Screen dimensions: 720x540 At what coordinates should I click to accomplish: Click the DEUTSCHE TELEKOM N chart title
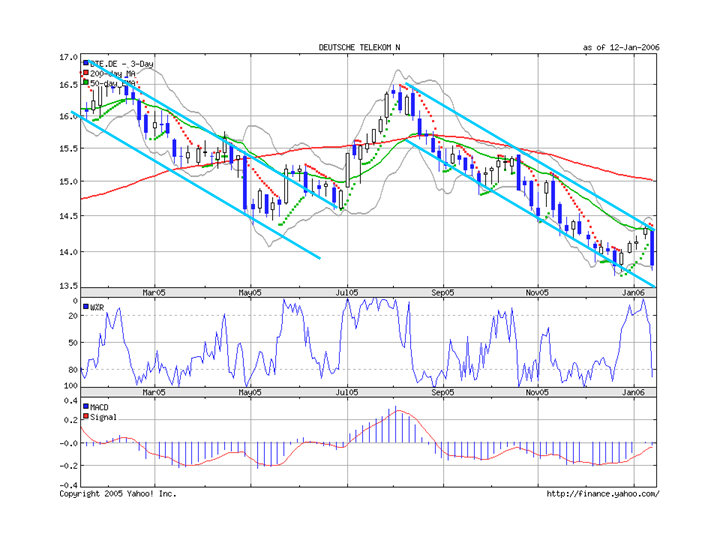click(x=359, y=47)
